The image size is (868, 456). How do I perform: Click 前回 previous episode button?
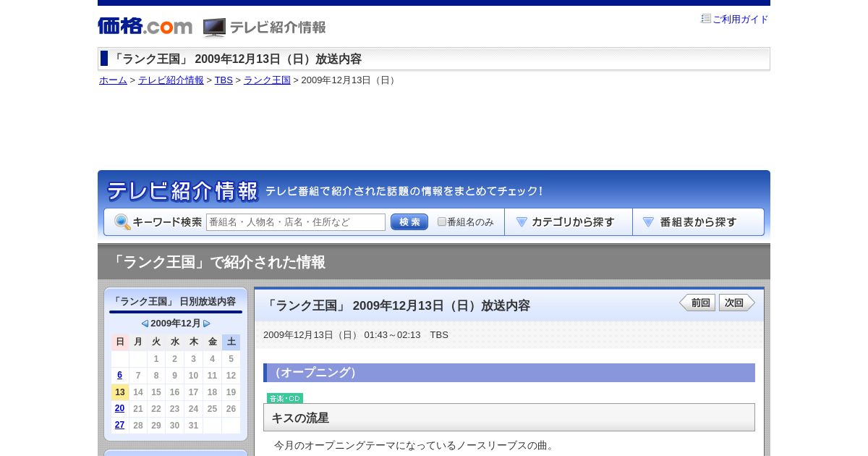(x=697, y=303)
